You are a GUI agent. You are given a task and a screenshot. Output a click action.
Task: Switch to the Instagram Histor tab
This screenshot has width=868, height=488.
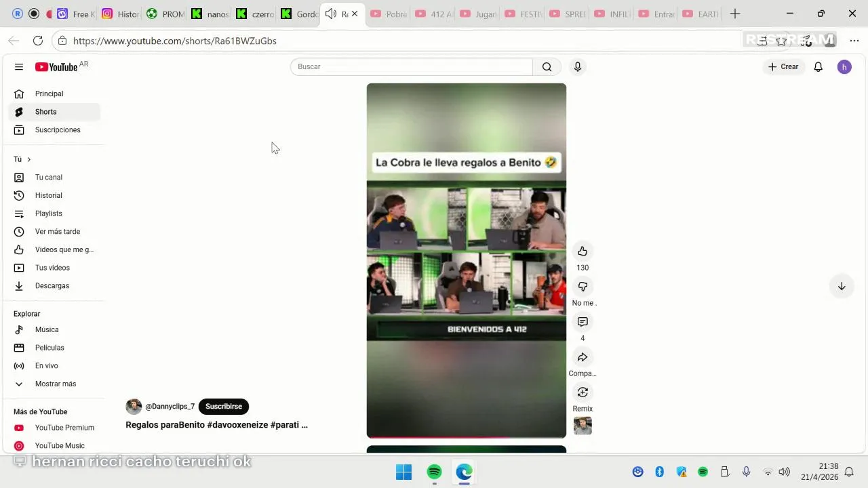121,14
